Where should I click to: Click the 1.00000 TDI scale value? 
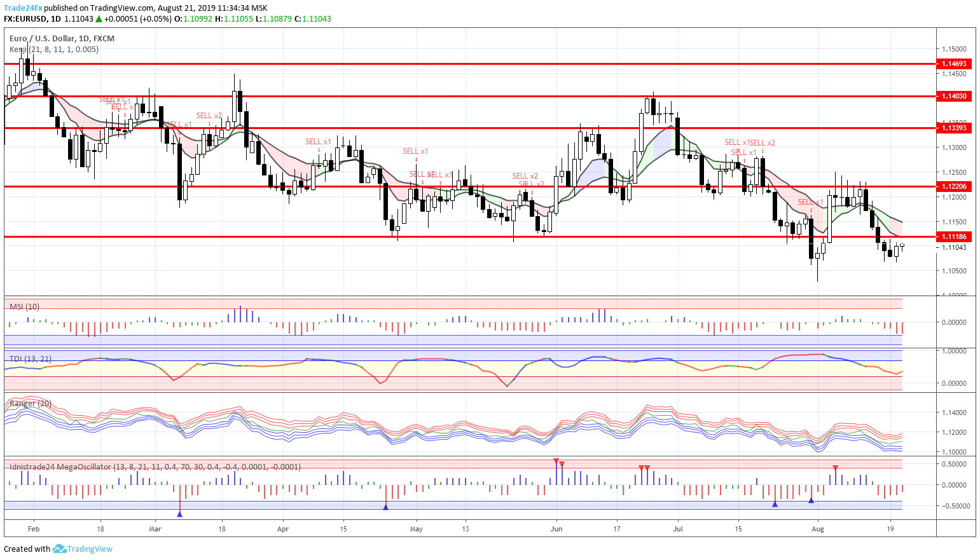tap(954, 351)
